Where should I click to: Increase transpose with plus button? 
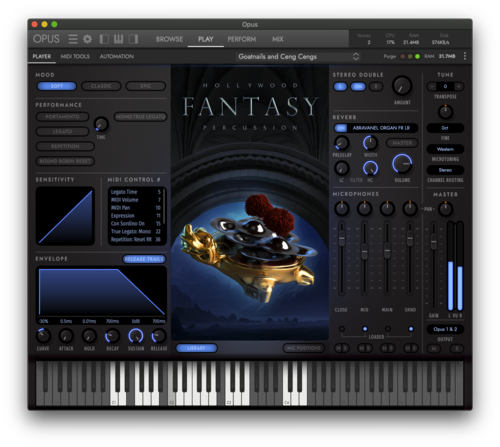click(459, 86)
